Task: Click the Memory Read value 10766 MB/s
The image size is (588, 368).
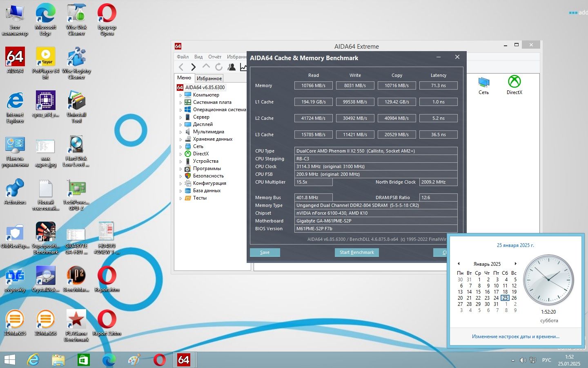Action: pos(314,85)
